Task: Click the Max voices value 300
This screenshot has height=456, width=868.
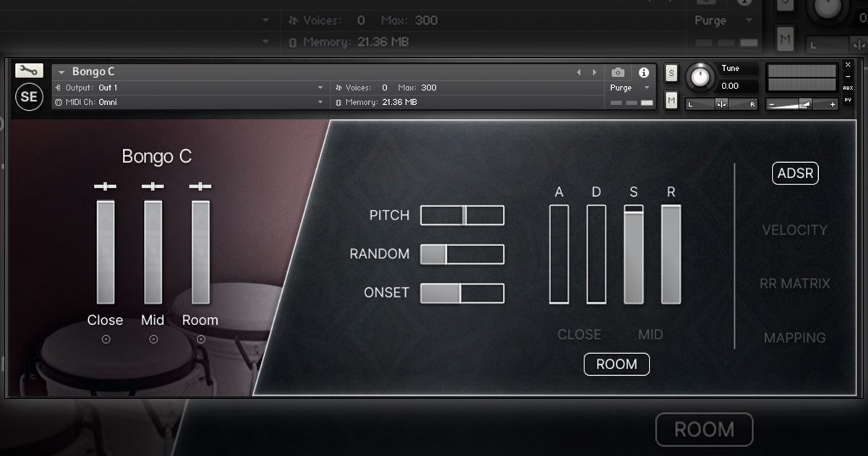Action: tap(429, 88)
